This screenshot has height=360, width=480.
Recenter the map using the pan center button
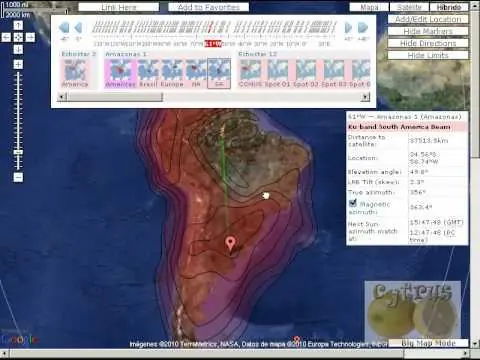coord(18,37)
